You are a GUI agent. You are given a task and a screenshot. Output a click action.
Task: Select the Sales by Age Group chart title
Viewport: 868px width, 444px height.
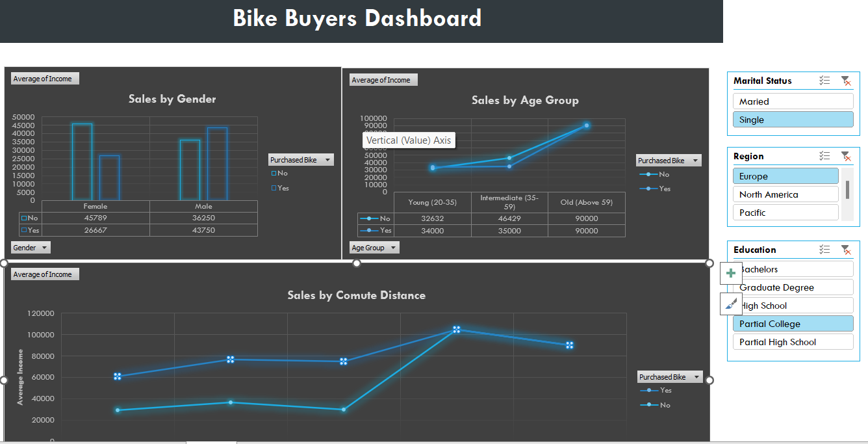[x=525, y=100]
